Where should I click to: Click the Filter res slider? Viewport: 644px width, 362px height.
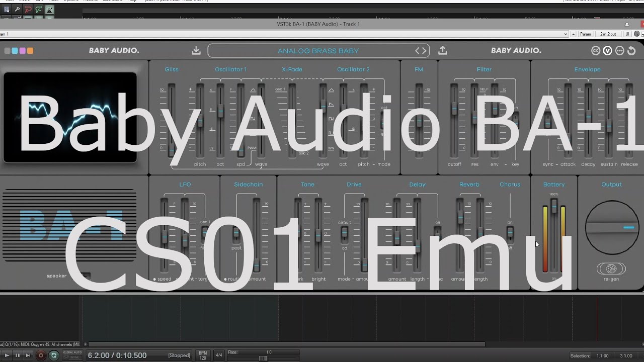point(474,121)
